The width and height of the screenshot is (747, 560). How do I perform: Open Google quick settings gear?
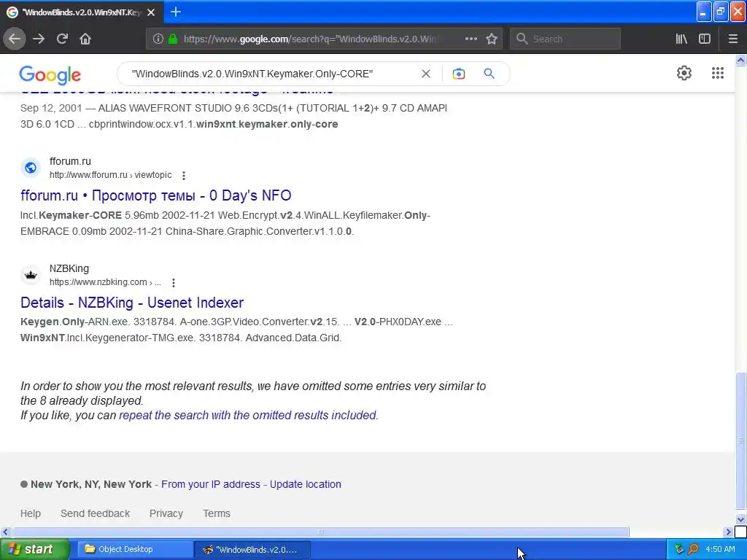point(684,73)
